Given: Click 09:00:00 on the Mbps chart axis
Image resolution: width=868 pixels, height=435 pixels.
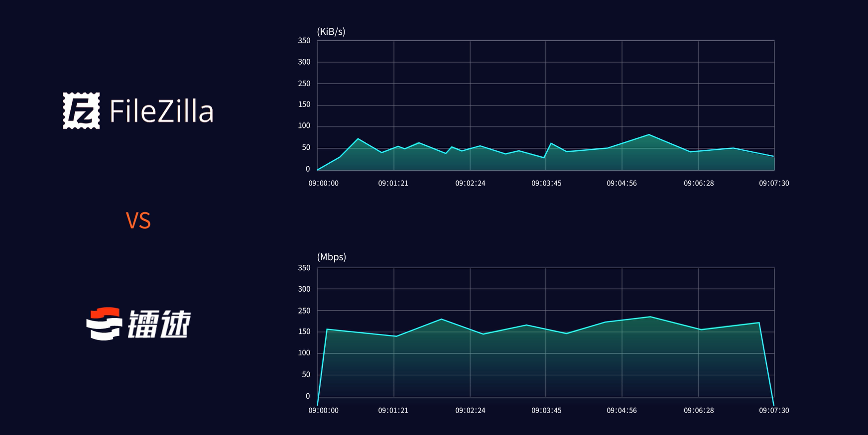Looking at the screenshot, I should coord(323,411).
